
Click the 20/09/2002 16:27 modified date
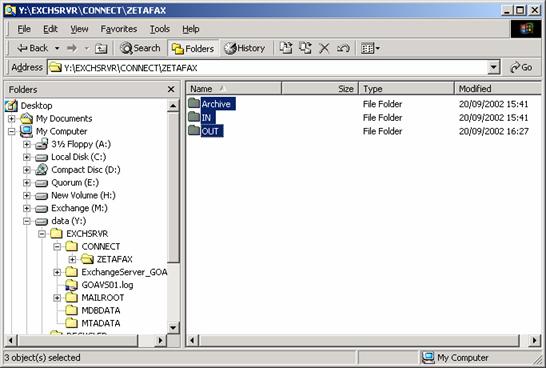[x=493, y=131]
